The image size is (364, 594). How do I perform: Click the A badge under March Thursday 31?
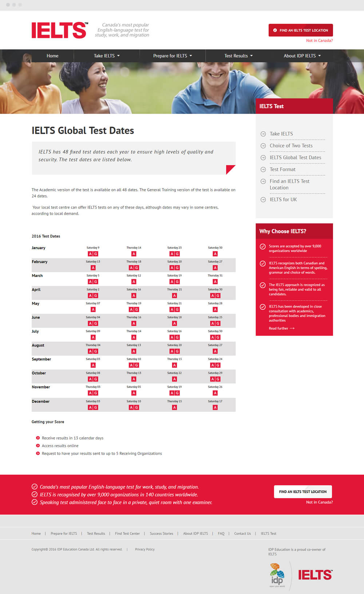[x=215, y=282]
